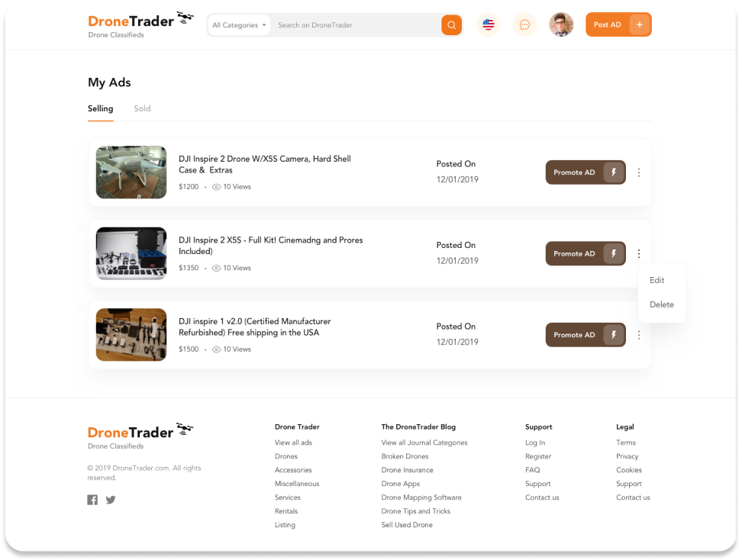Open Broken Drones blog link

pos(405,456)
